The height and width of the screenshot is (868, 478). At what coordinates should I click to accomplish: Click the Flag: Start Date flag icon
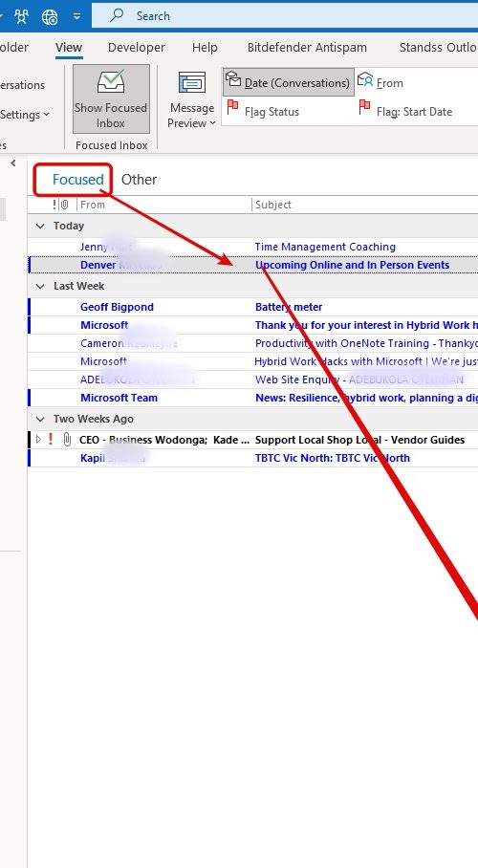(x=364, y=107)
